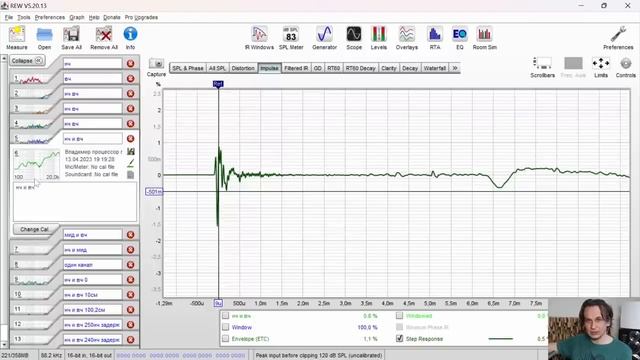The width and height of the screenshot is (640, 360).
Task: Open the SPL Meter
Action: (x=291, y=38)
